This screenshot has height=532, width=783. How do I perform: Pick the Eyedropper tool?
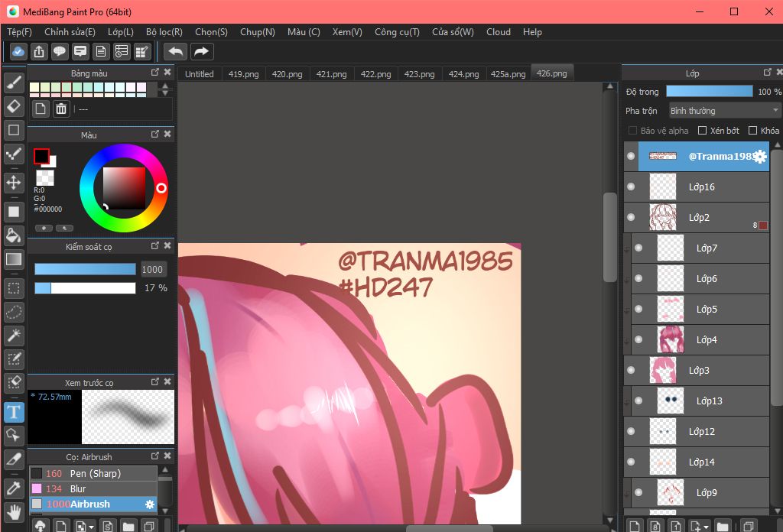[14, 488]
